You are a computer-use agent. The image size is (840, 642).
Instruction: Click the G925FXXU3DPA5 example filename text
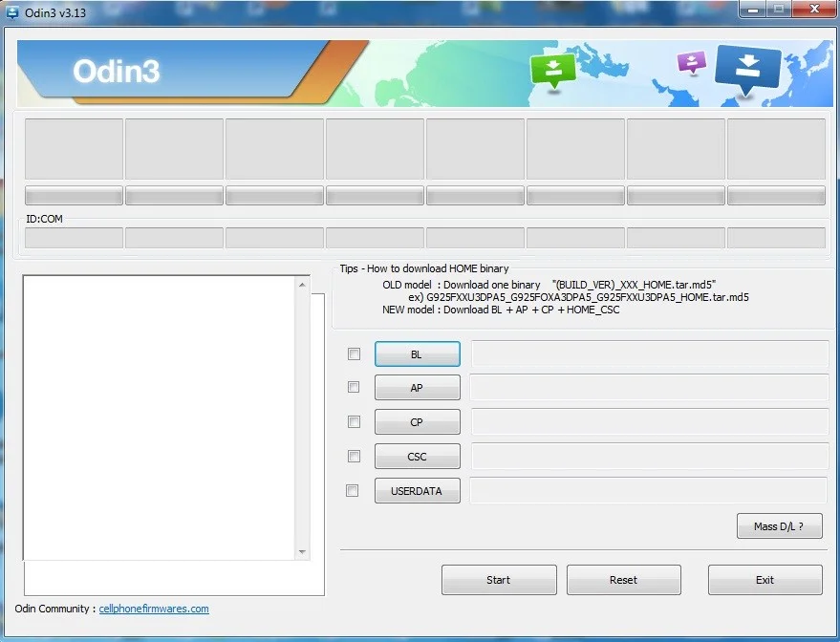pyautogui.click(x=588, y=297)
